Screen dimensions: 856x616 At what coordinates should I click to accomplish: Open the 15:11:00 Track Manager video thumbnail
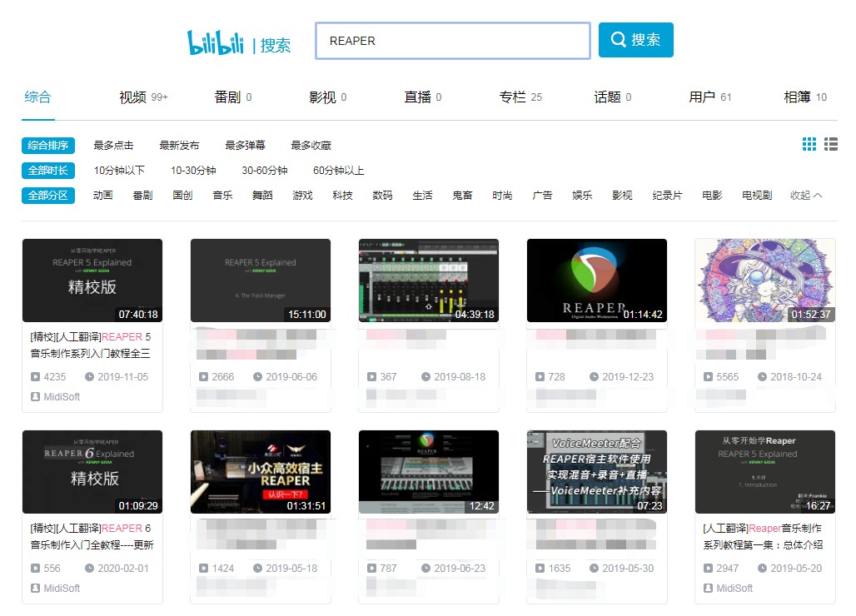point(261,281)
